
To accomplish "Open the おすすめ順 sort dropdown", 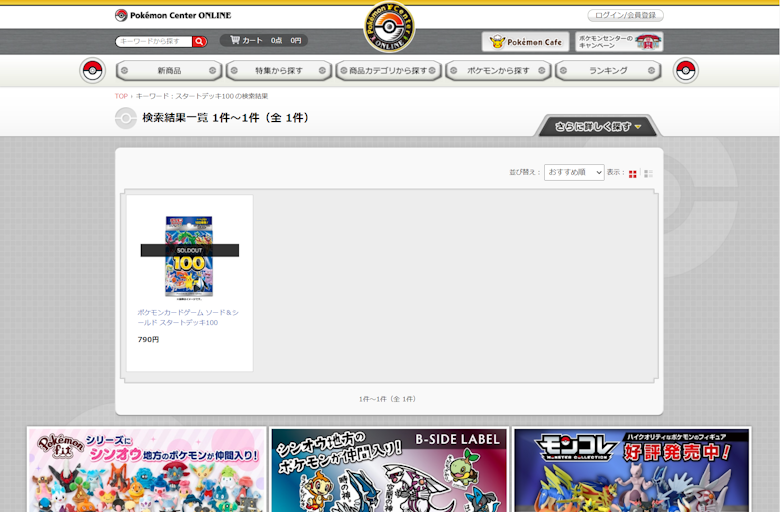I will [574, 173].
